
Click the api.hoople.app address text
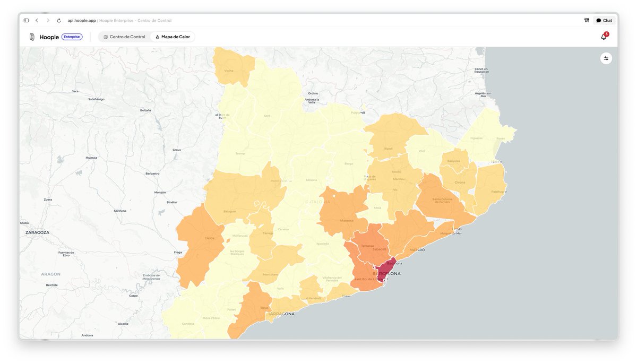[x=82, y=21]
